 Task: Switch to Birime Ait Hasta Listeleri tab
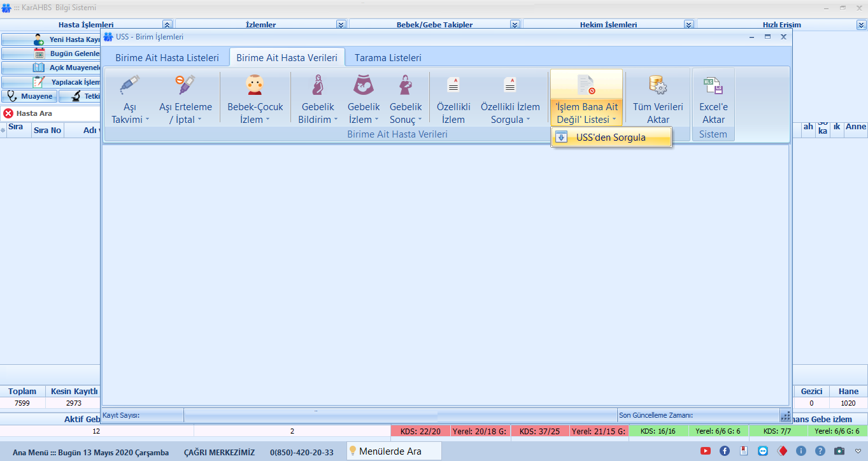coord(167,57)
